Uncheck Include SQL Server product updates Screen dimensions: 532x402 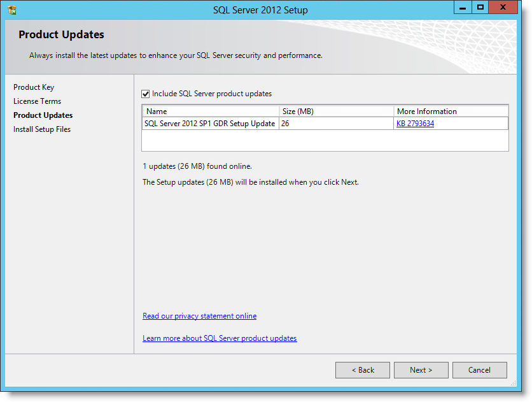click(x=146, y=94)
